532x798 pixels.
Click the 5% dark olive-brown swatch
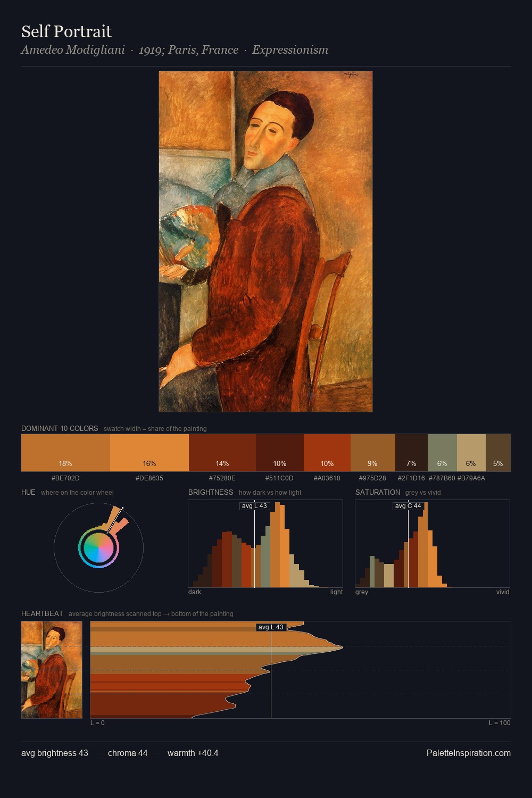tap(498, 453)
